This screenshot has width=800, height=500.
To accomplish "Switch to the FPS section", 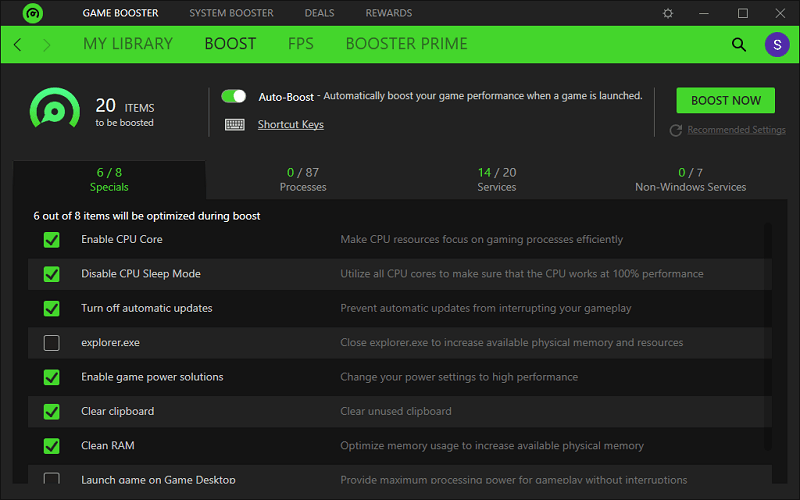I will coord(300,44).
